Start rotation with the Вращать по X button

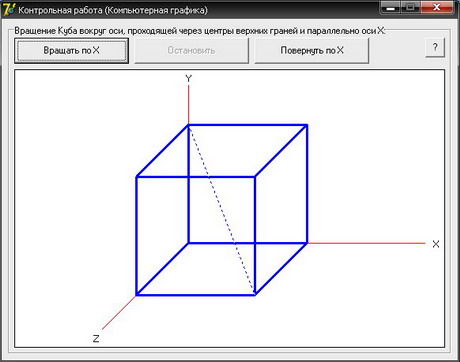71,51
